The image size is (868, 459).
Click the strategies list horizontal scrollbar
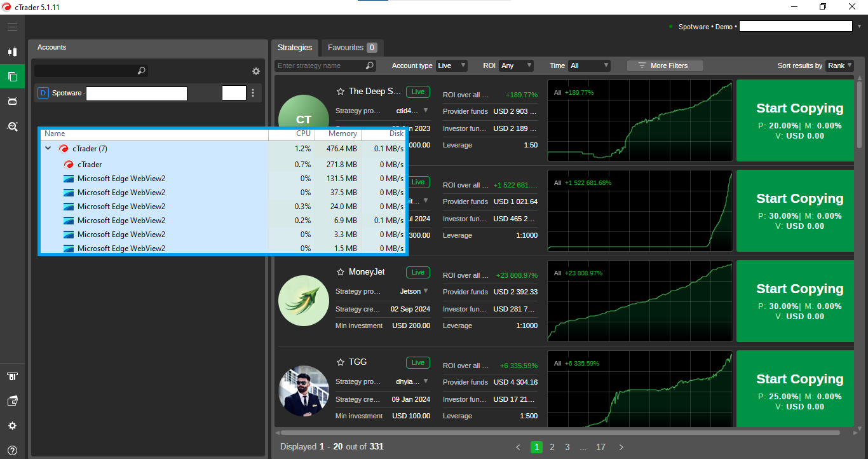point(561,433)
